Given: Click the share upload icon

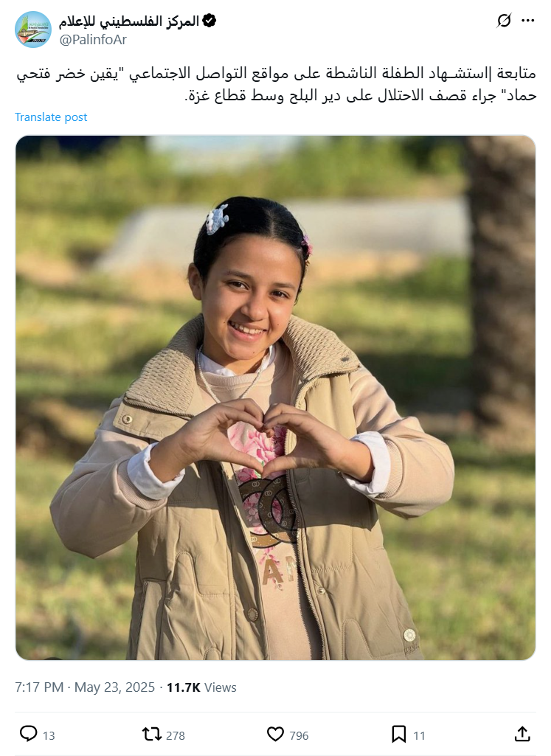Looking at the screenshot, I should coord(522,735).
